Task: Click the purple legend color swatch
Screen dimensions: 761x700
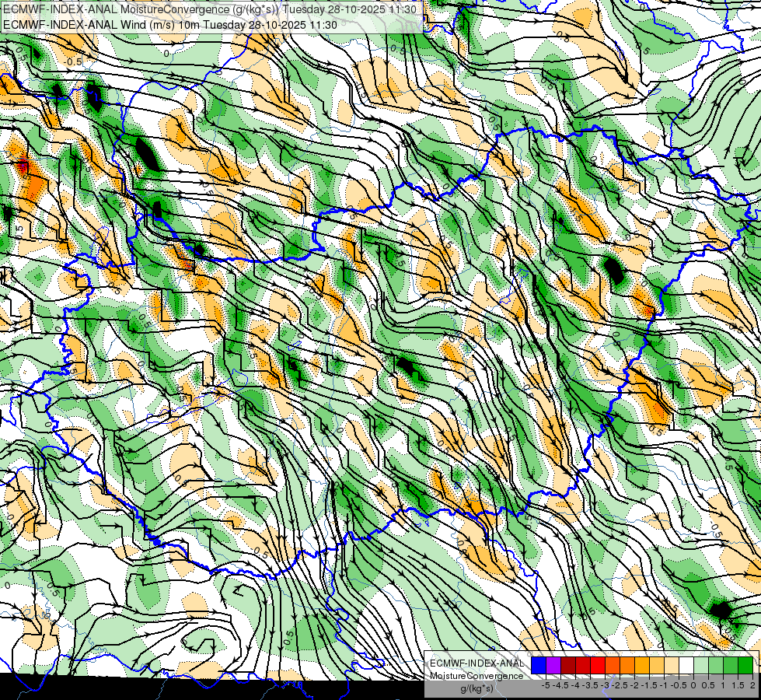Action: click(x=553, y=665)
